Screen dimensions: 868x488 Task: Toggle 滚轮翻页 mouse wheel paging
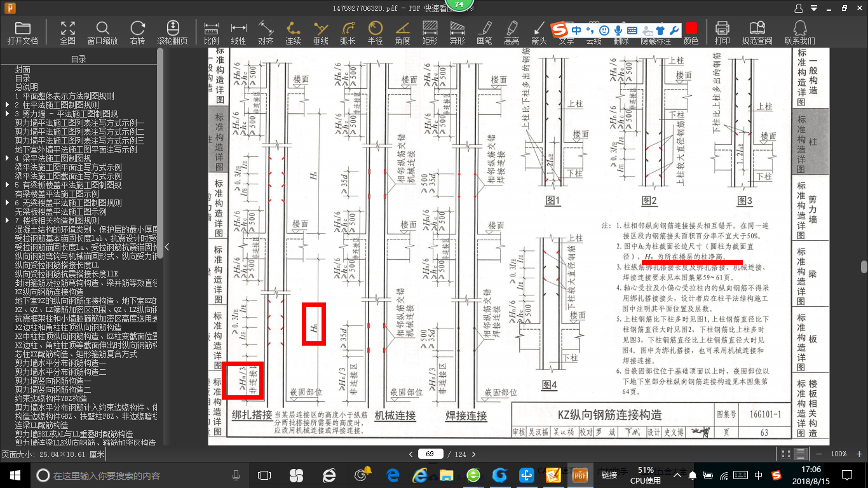click(172, 32)
